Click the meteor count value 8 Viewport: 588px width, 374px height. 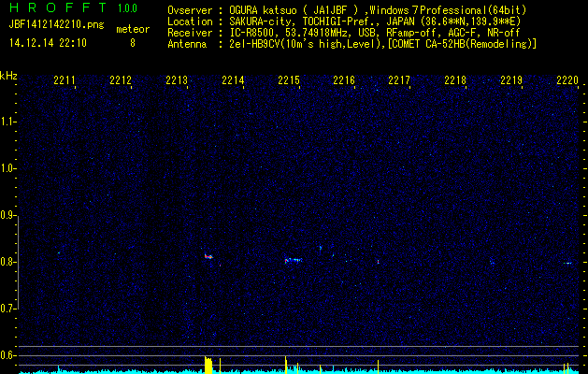coord(133,43)
